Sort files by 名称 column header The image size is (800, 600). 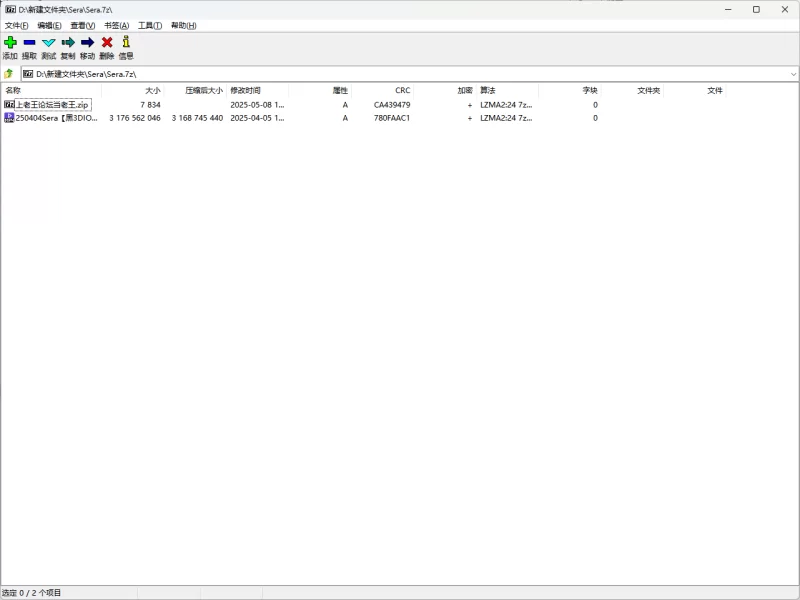[50, 90]
